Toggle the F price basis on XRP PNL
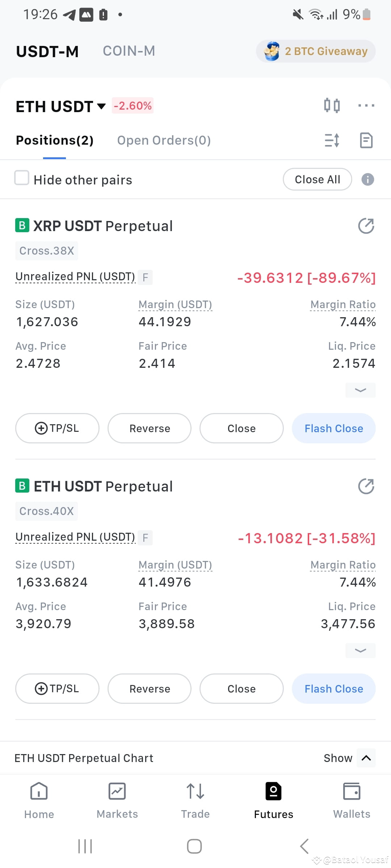This screenshot has width=391, height=868. 145,277
